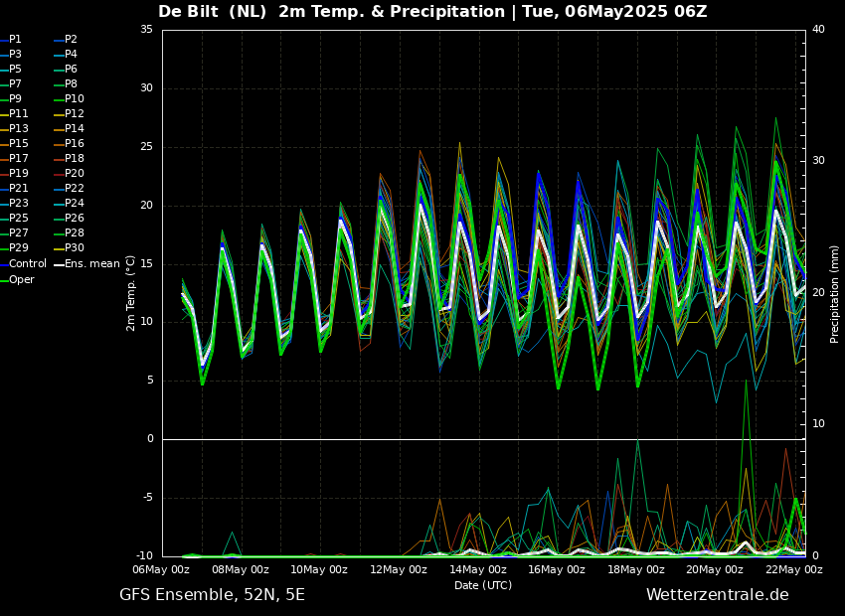Select the P16 legend entry
Image resolution: width=845 pixels, height=616 pixels.
(x=74, y=144)
